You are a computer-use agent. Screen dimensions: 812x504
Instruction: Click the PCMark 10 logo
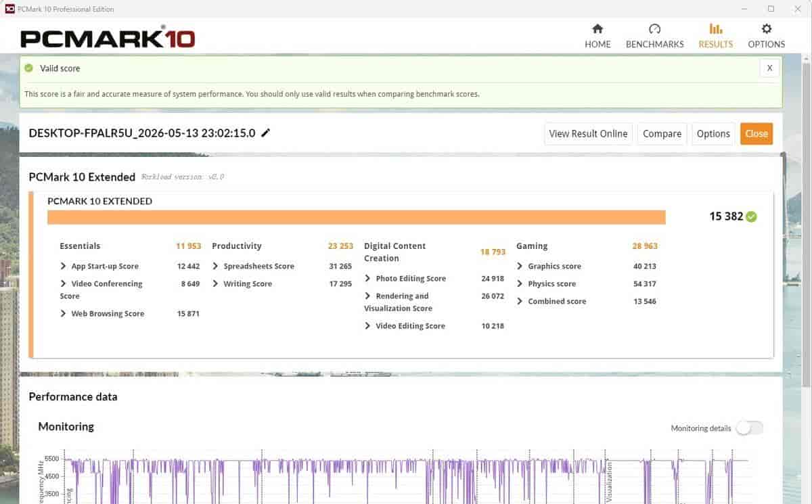click(x=108, y=37)
